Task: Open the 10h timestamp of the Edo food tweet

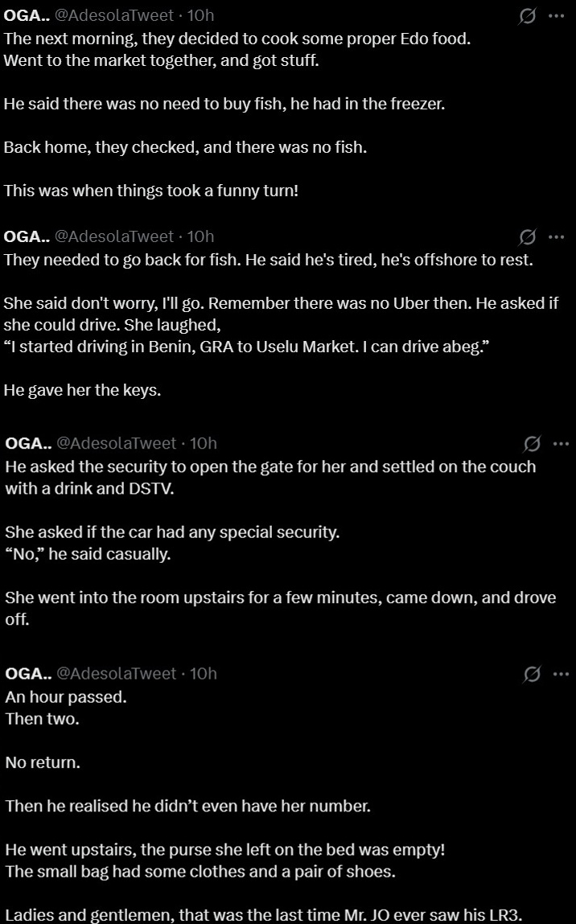Action: pos(200,15)
